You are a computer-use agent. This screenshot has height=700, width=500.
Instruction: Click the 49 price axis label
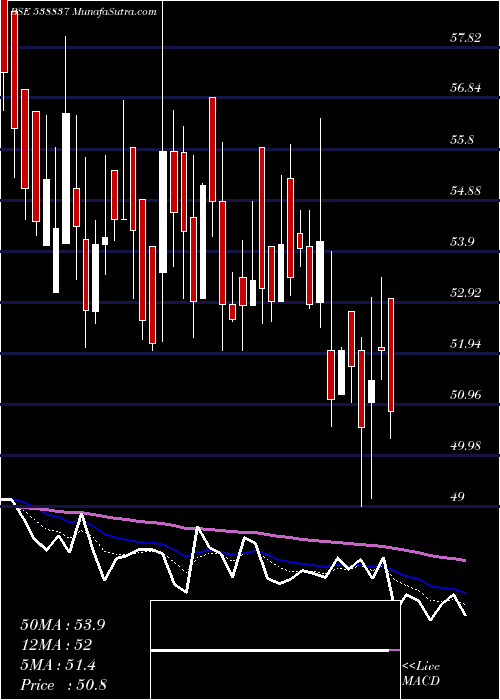click(458, 497)
